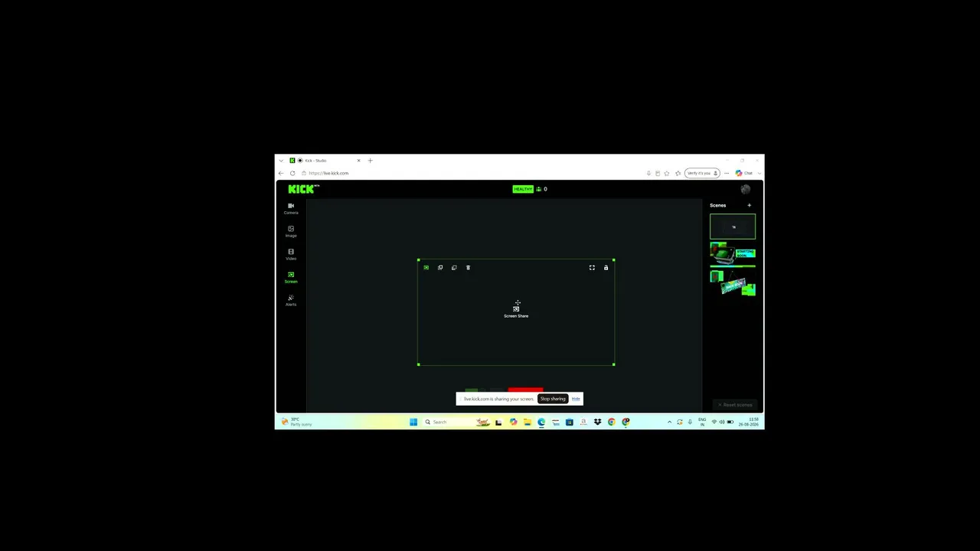Click Stop sharing in the sharing bar
This screenshot has width=980, height=551.
click(553, 399)
